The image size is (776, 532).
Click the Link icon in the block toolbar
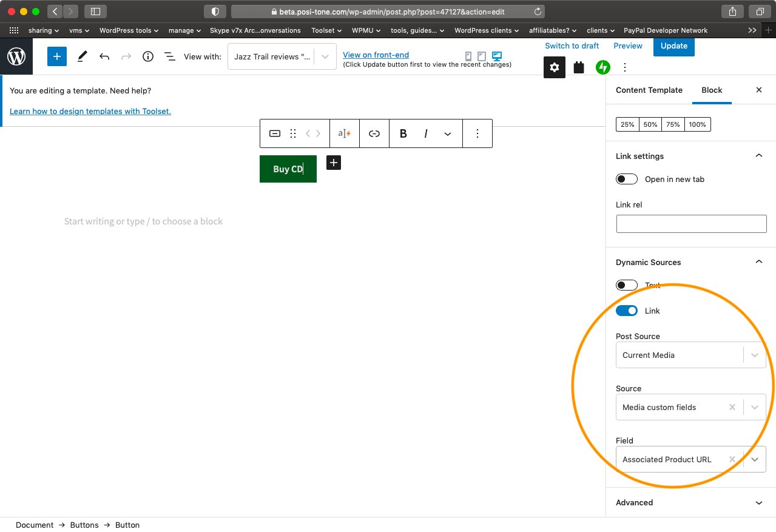pyautogui.click(x=374, y=133)
